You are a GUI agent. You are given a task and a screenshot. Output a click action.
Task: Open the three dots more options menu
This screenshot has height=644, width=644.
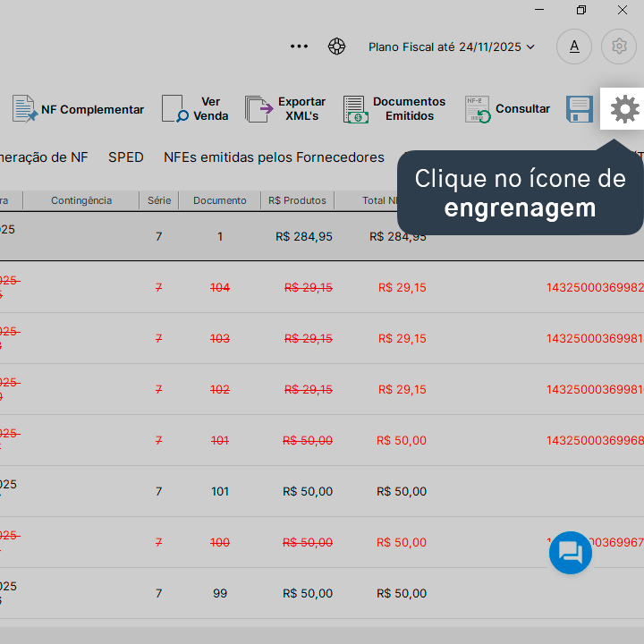click(299, 47)
